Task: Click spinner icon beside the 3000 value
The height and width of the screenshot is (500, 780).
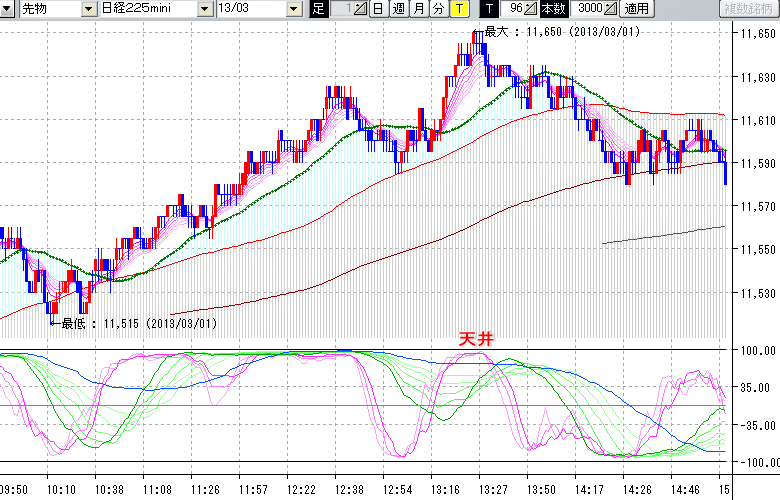Action: point(610,9)
